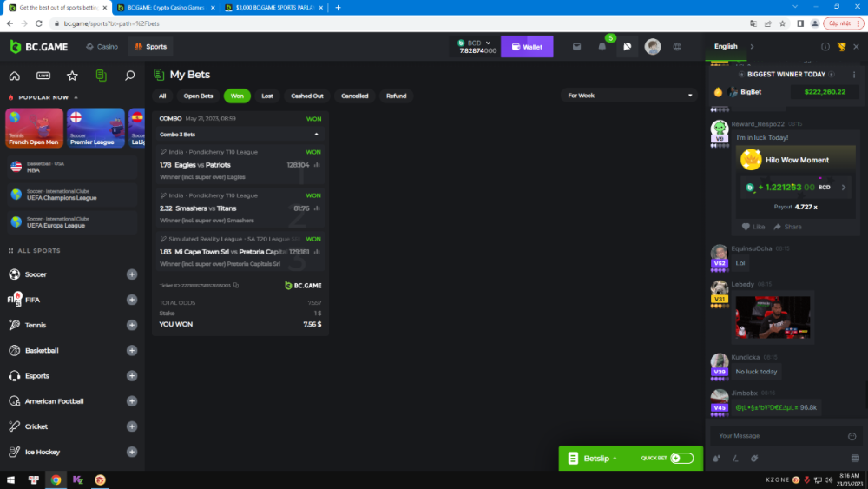Copy the ticket ID with copy icon

pyautogui.click(x=236, y=285)
